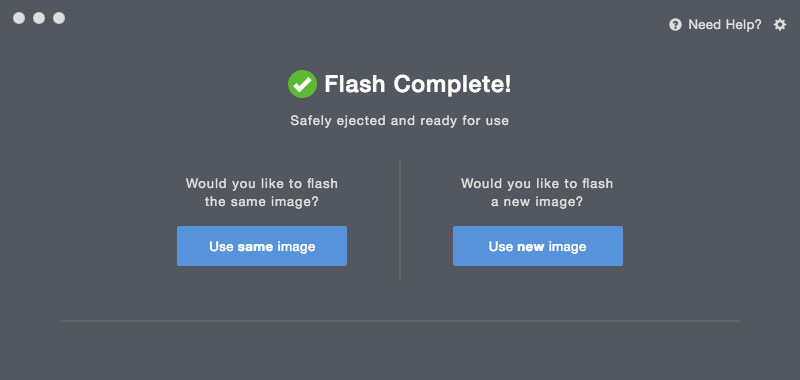Choose a different image with blue button
The height and width of the screenshot is (380, 800).
click(538, 246)
